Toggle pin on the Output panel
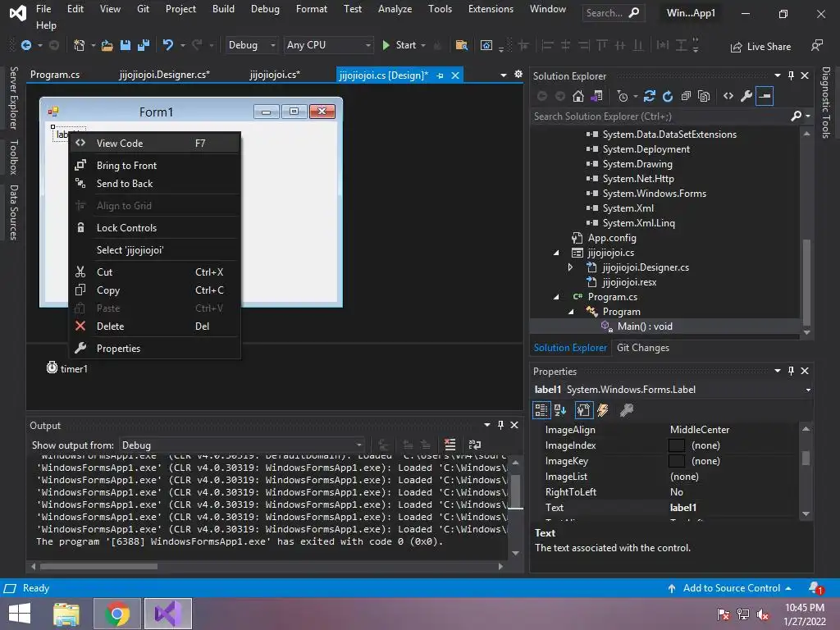Viewport: 840px width, 630px height. pos(501,425)
